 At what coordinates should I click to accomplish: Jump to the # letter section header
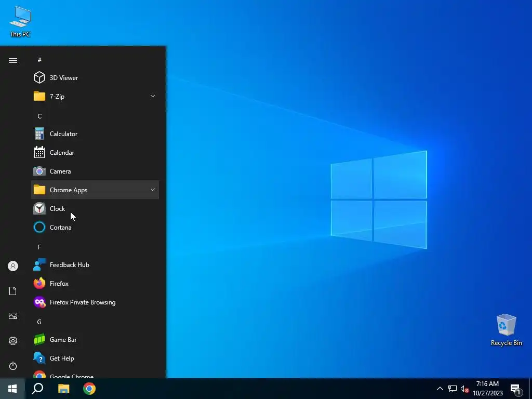click(39, 60)
